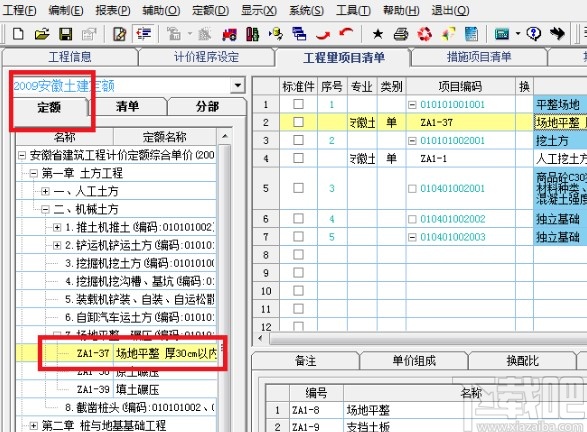Click the red tractor toolbar icon
The image size is (587, 432).
coord(229,34)
